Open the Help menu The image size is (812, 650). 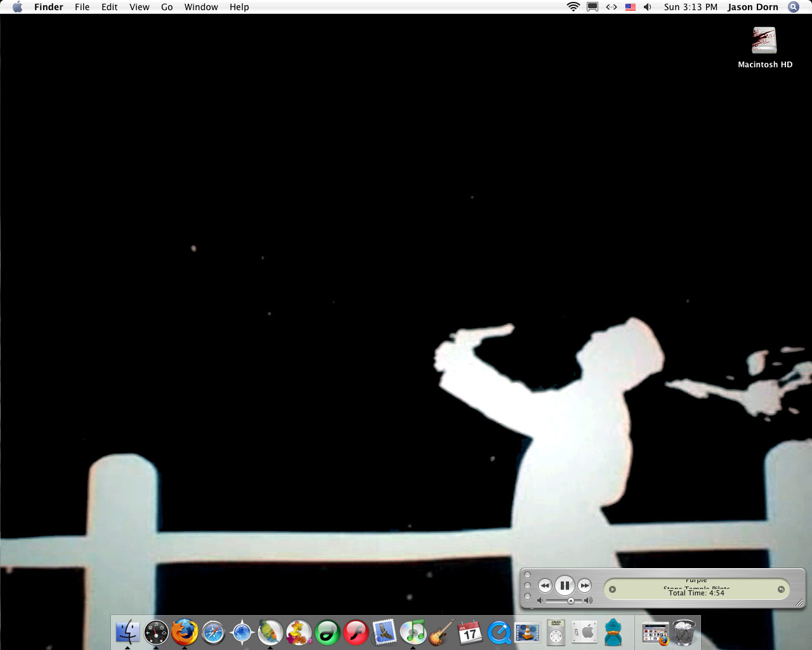[x=239, y=7]
